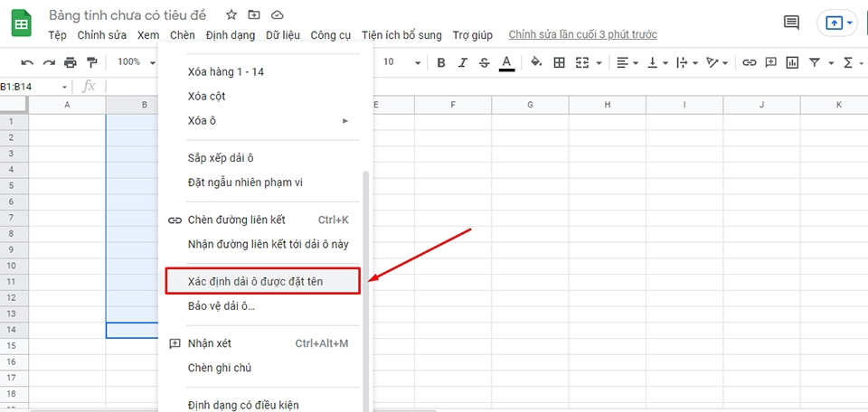The width and height of the screenshot is (868, 412).
Task: Choose Chèn ghi chú
Action: pos(265,368)
